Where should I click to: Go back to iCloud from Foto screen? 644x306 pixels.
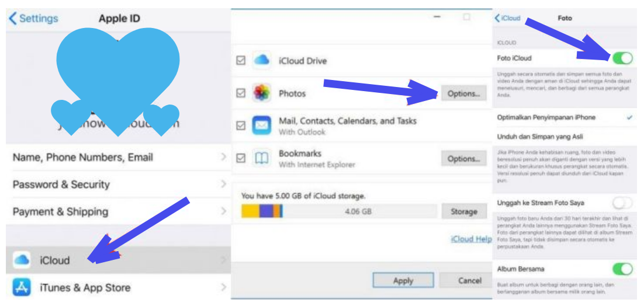[x=508, y=18]
